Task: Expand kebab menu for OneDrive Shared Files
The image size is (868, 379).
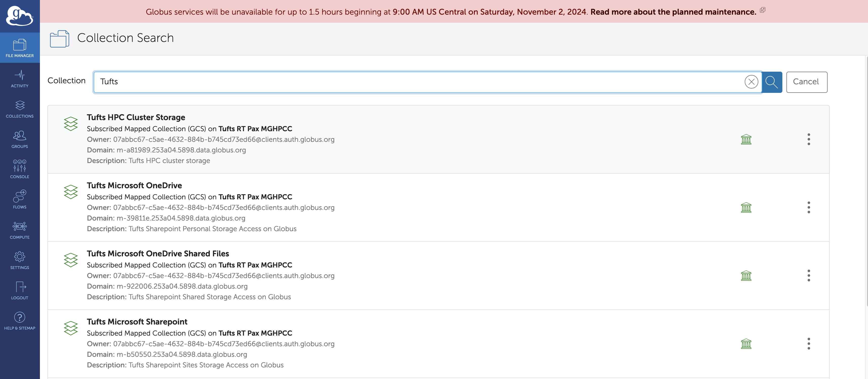Action: tap(808, 276)
